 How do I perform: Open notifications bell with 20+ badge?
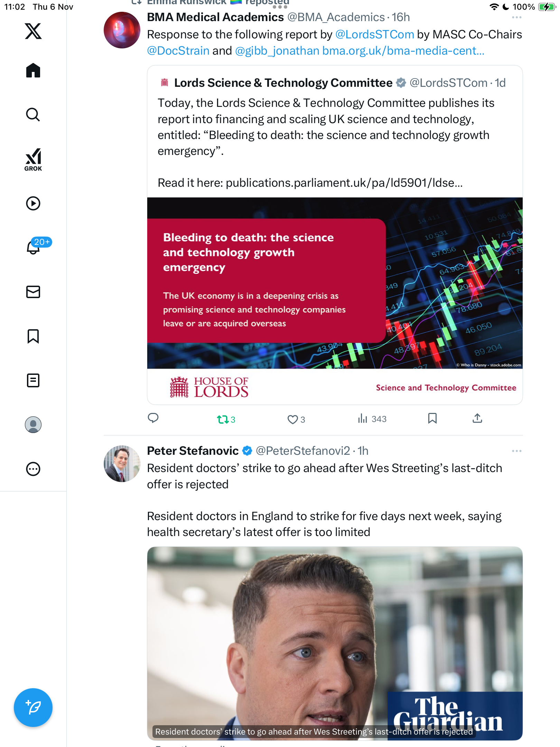[x=34, y=247]
